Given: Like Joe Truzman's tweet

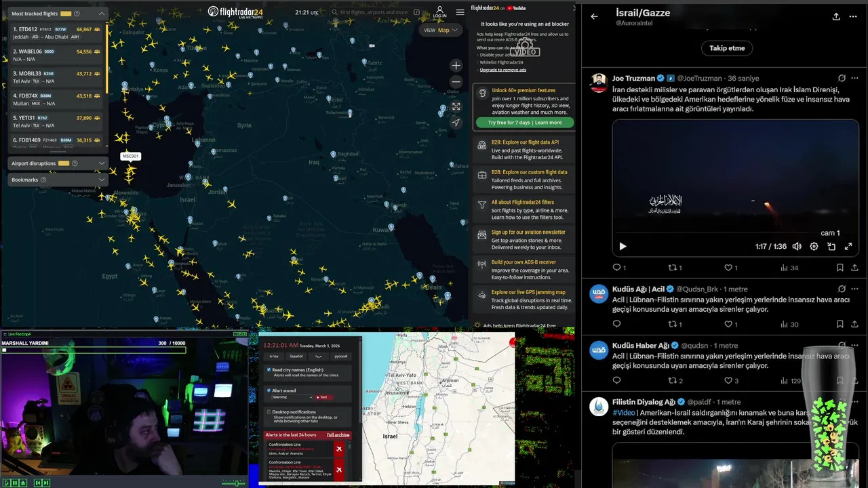Looking at the screenshot, I should click(x=728, y=268).
